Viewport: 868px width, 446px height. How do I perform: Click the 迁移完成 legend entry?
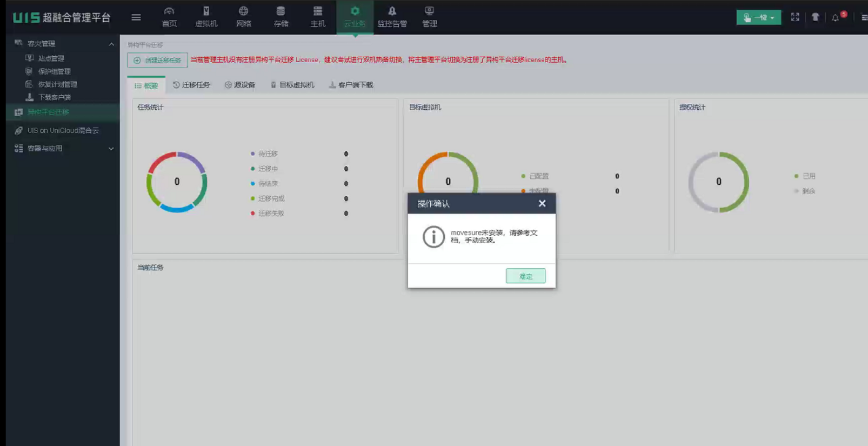[x=267, y=198]
